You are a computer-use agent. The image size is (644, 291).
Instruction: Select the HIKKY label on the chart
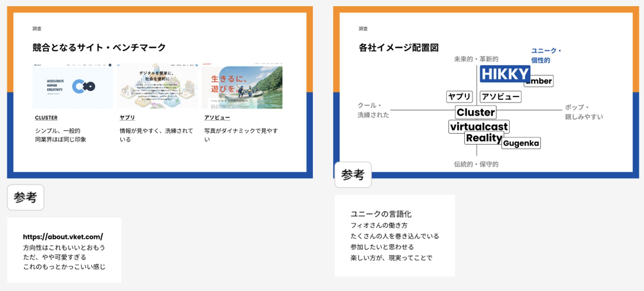505,74
